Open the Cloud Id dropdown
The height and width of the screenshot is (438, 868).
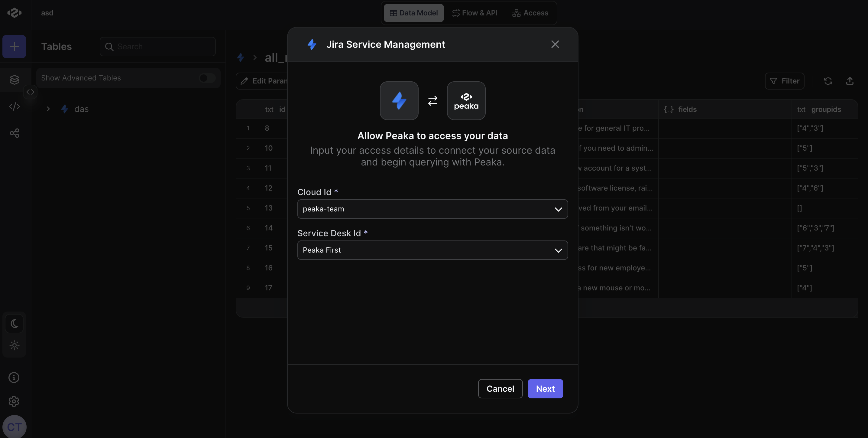pos(433,209)
